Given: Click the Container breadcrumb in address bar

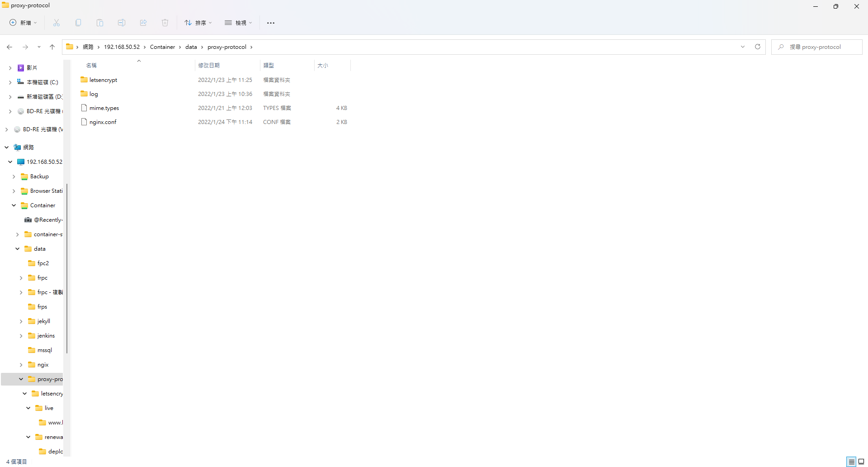Looking at the screenshot, I should [162, 47].
